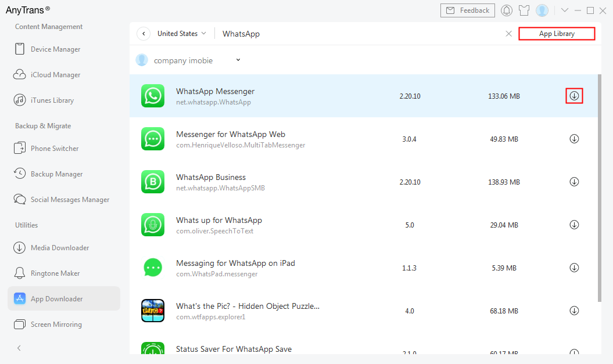Select iTunes Library in the sidebar

click(53, 100)
